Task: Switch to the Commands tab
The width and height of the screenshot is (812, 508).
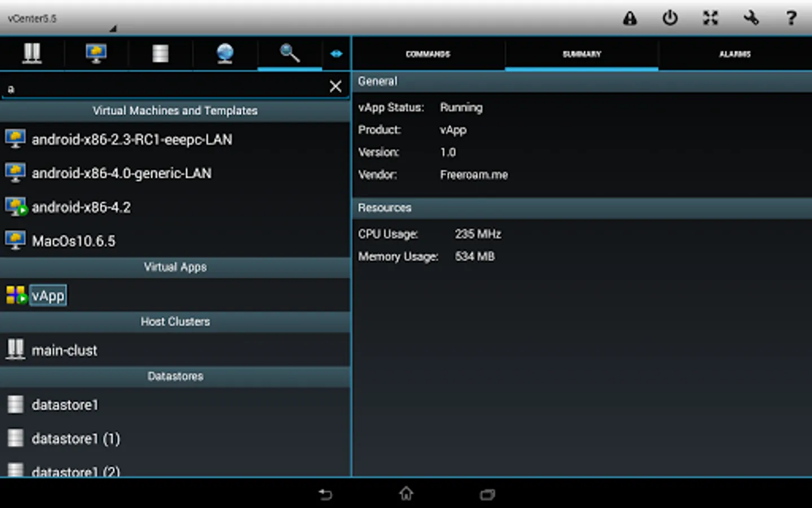Action: click(x=428, y=54)
